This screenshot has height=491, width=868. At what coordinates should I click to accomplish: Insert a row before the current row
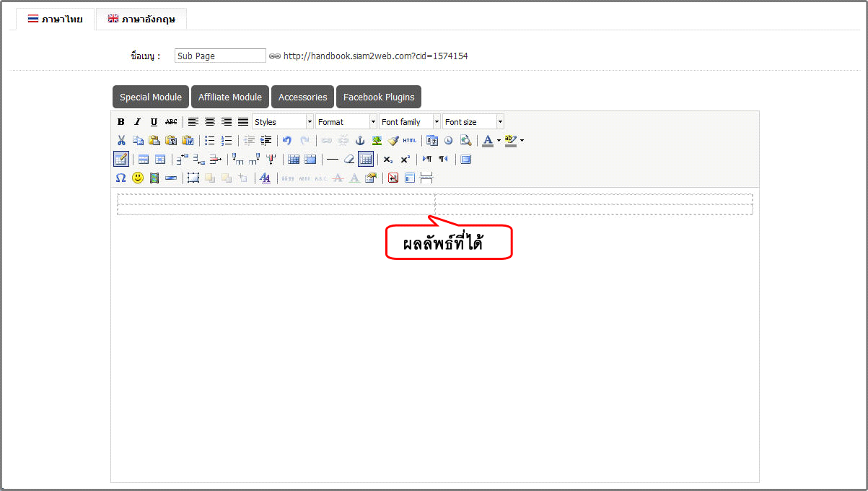pos(183,160)
